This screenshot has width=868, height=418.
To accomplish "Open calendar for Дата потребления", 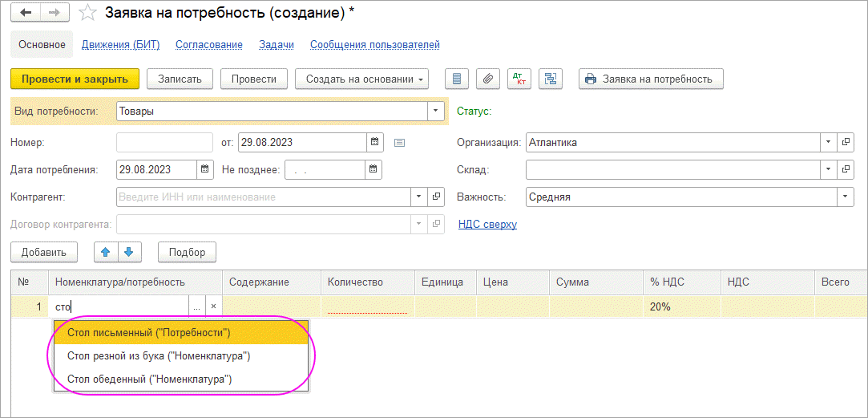I will (205, 169).
